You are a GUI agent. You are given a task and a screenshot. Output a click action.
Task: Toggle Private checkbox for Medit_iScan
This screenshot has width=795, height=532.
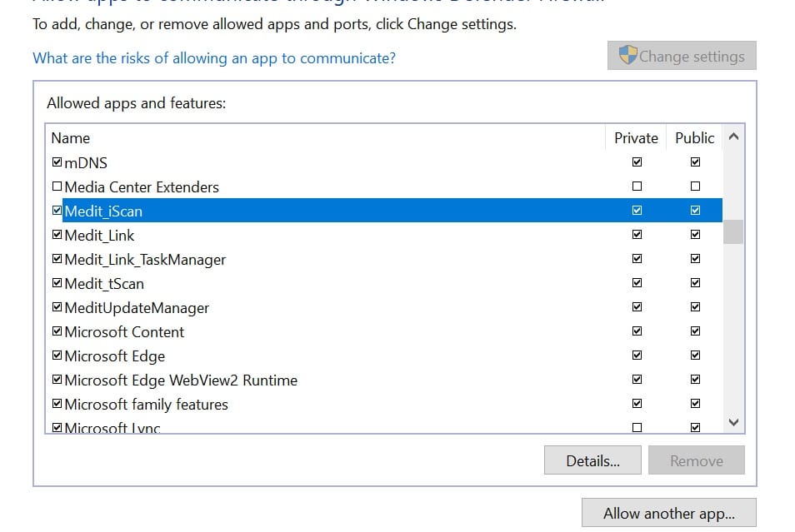tap(637, 211)
